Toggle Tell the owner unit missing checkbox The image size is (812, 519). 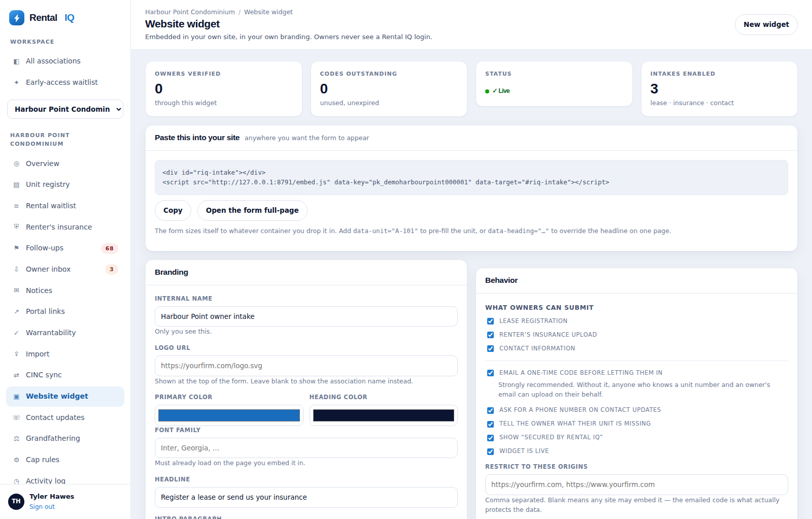490,424
